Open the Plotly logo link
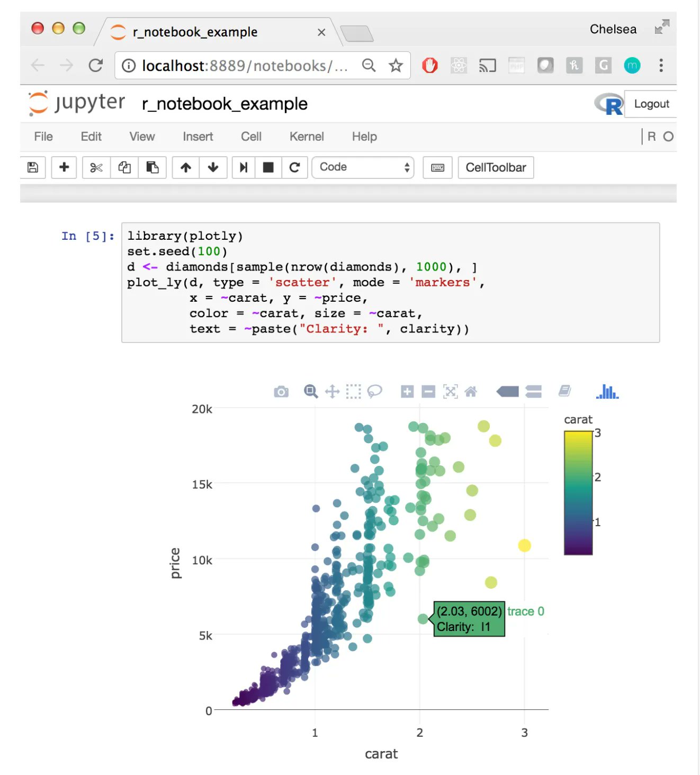 pyautogui.click(x=607, y=392)
